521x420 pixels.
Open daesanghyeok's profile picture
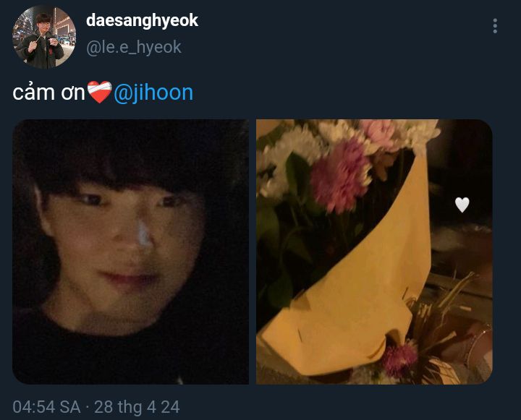click(x=44, y=37)
